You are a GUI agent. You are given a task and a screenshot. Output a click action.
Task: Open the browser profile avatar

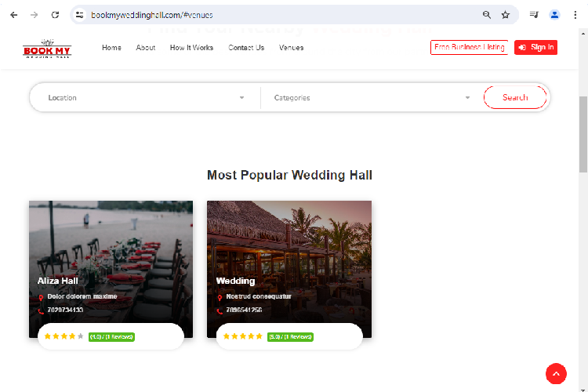pos(554,15)
